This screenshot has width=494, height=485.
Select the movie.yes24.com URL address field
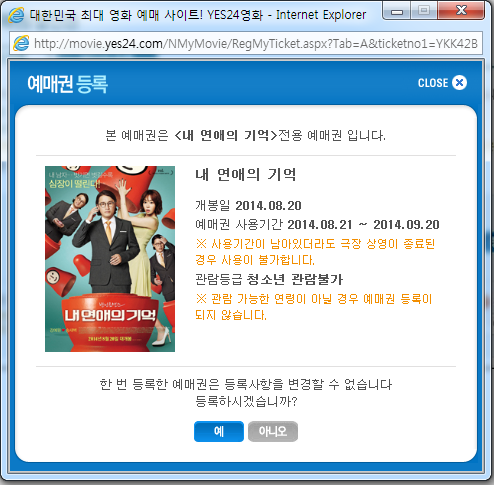(246, 43)
